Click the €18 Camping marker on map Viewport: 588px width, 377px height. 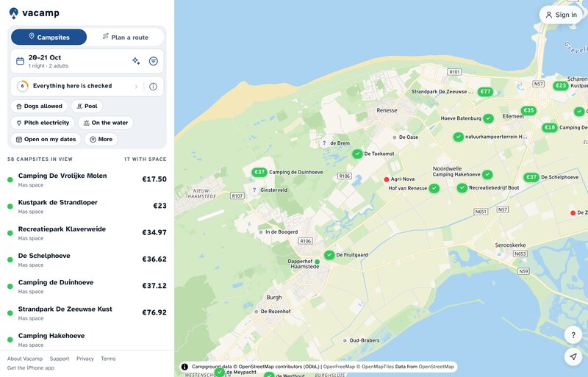coord(549,128)
